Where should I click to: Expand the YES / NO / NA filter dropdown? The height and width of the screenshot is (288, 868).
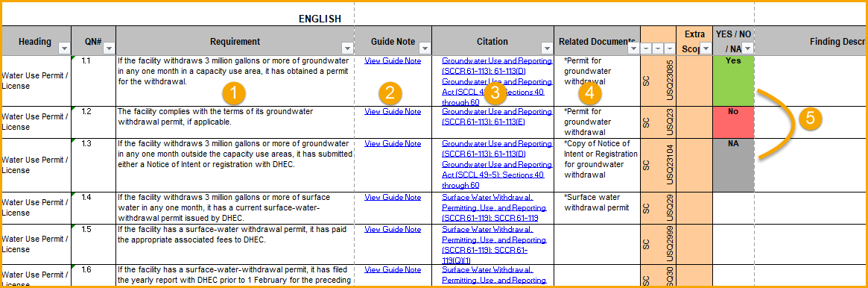click(747, 48)
